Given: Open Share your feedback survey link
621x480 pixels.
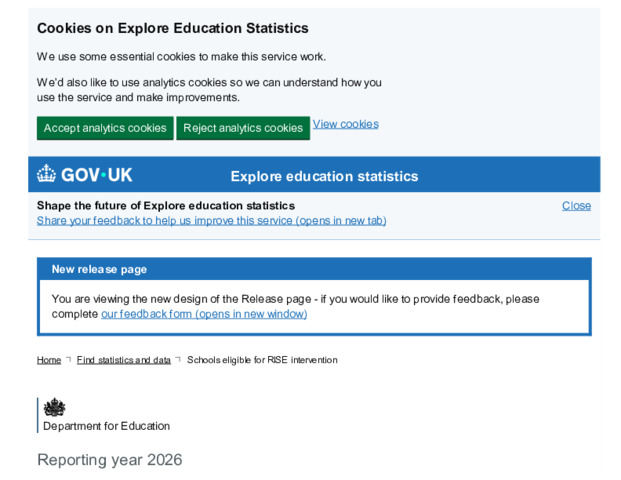Looking at the screenshot, I should [x=211, y=221].
